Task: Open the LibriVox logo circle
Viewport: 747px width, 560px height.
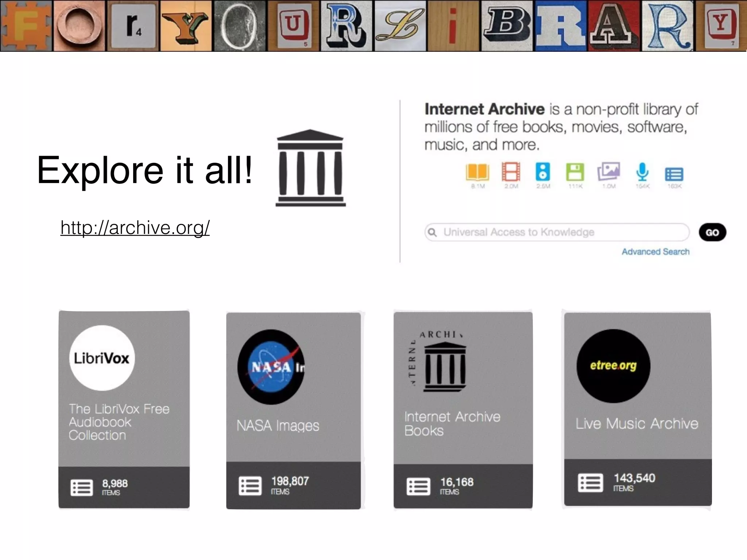Action: point(102,358)
